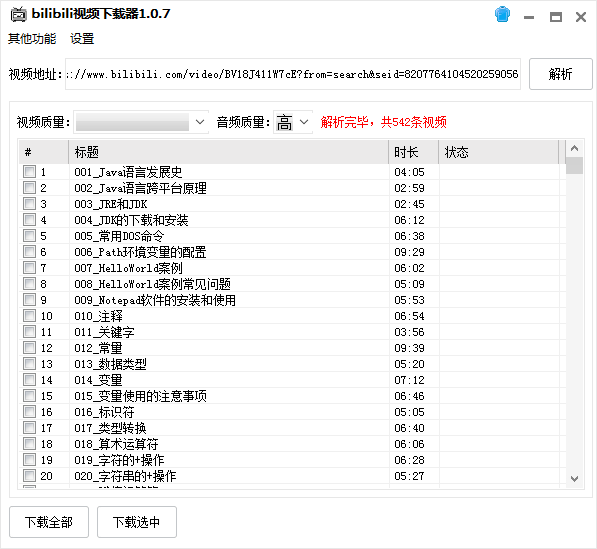Click the list scroll down arrow
This screenshot has height=549, width=597.
575,478
